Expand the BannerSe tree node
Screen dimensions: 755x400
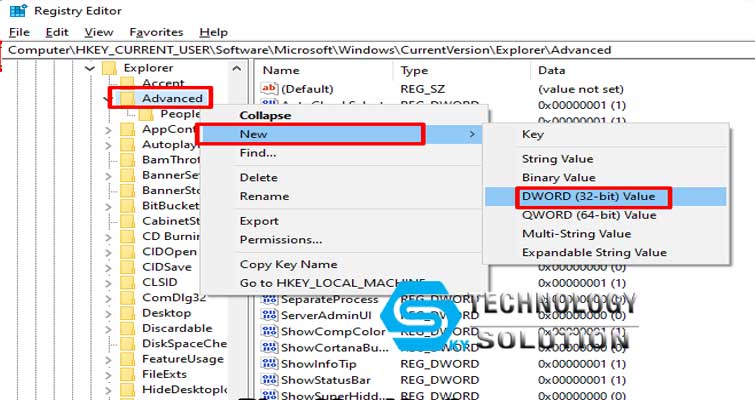tap(108, 176)
